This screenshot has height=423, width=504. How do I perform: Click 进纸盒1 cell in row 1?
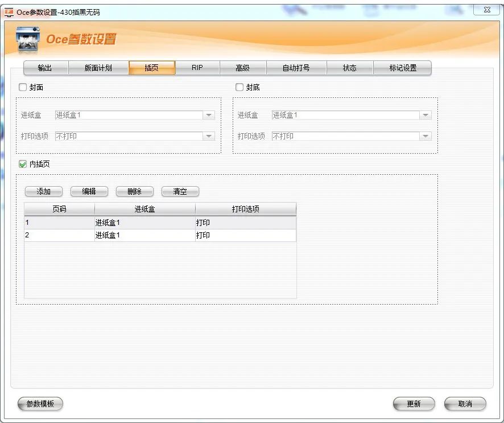click(145, 223)
